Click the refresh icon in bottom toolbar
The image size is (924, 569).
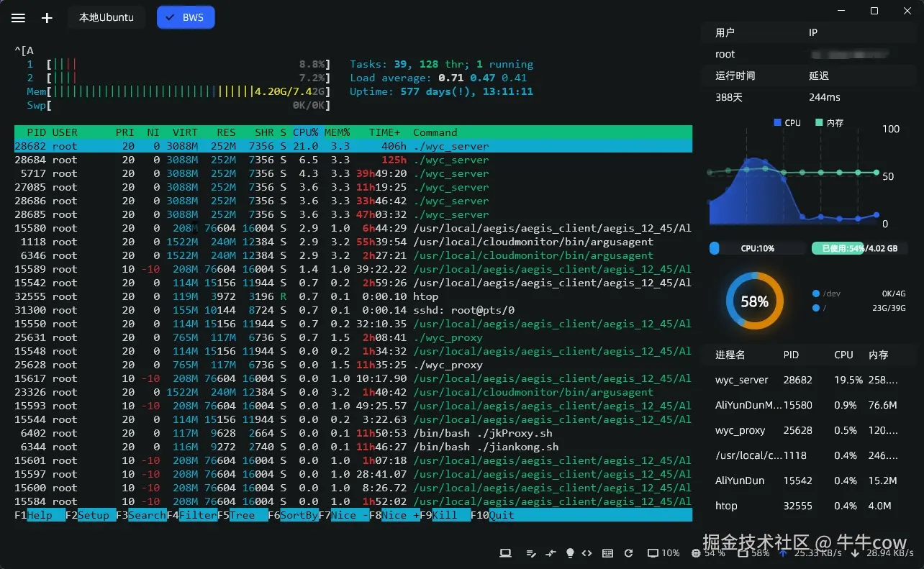click(x=628, y=553)
